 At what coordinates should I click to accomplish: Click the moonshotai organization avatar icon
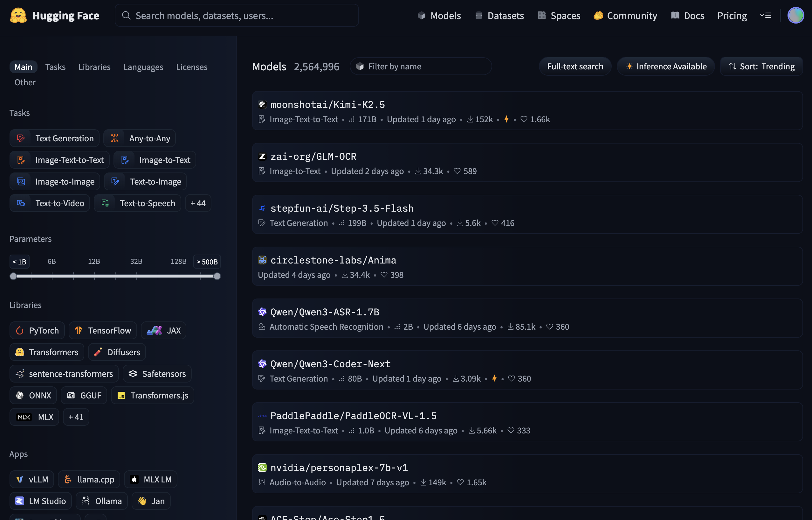262,105
